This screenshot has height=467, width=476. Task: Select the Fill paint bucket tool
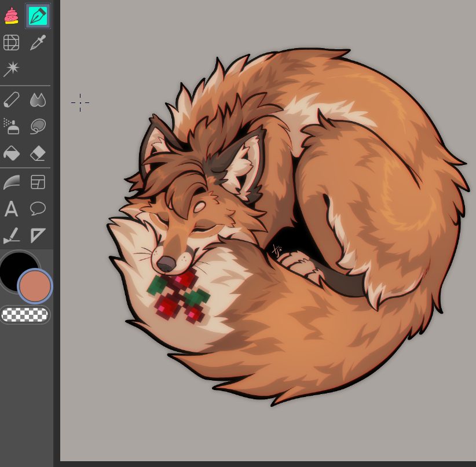(x=11, y=153)
